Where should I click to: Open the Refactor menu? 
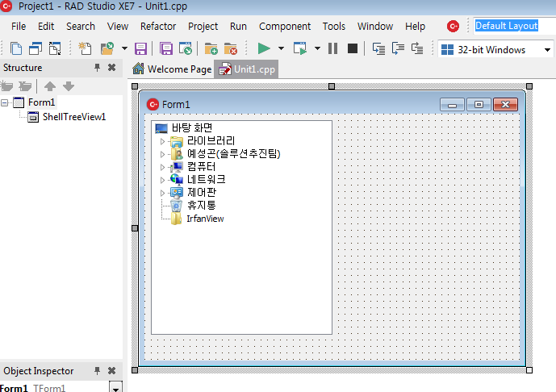158,26
